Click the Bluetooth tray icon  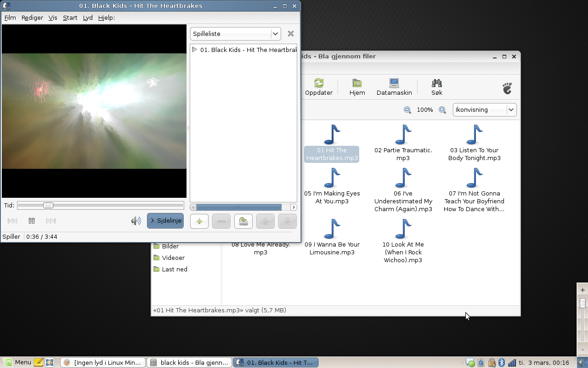[x=502, y=362]
